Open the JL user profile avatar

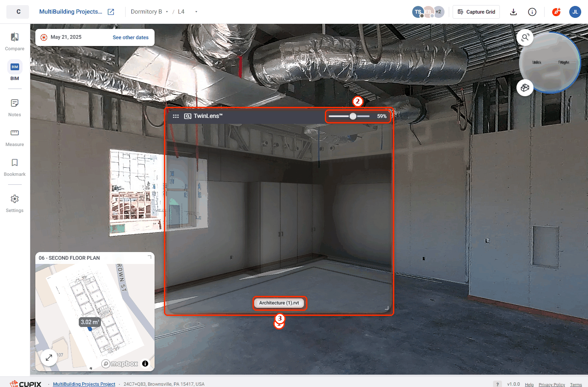pos(575,12)
